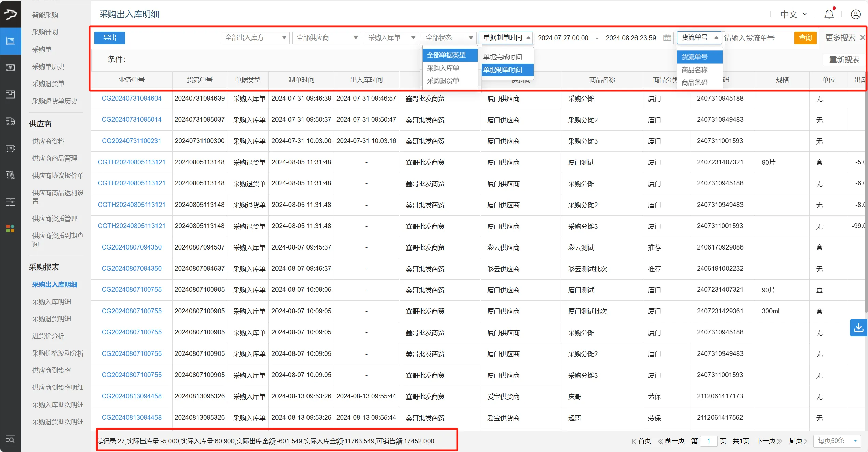Select the money bill icon in sidebar
This screenshot has width=868, height=452.
(x=10, y=67)
